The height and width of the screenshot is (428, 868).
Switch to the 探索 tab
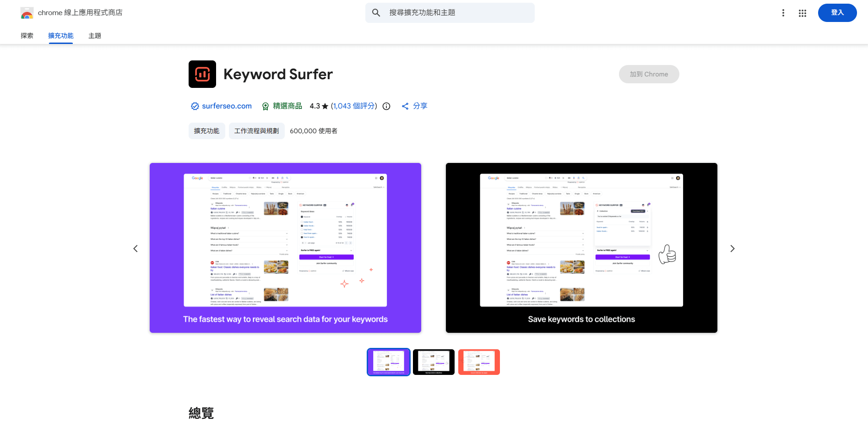tap(27, 35)
